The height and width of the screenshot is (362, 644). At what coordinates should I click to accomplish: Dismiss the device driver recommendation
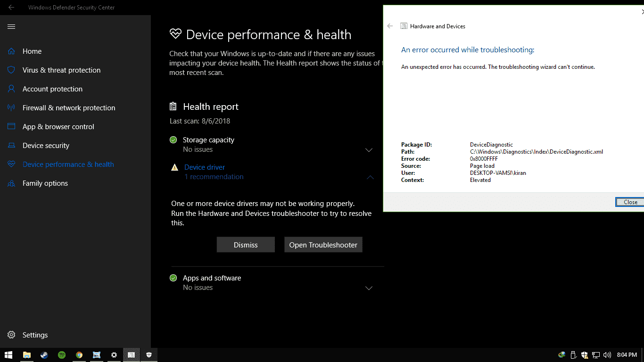(246, 245)
